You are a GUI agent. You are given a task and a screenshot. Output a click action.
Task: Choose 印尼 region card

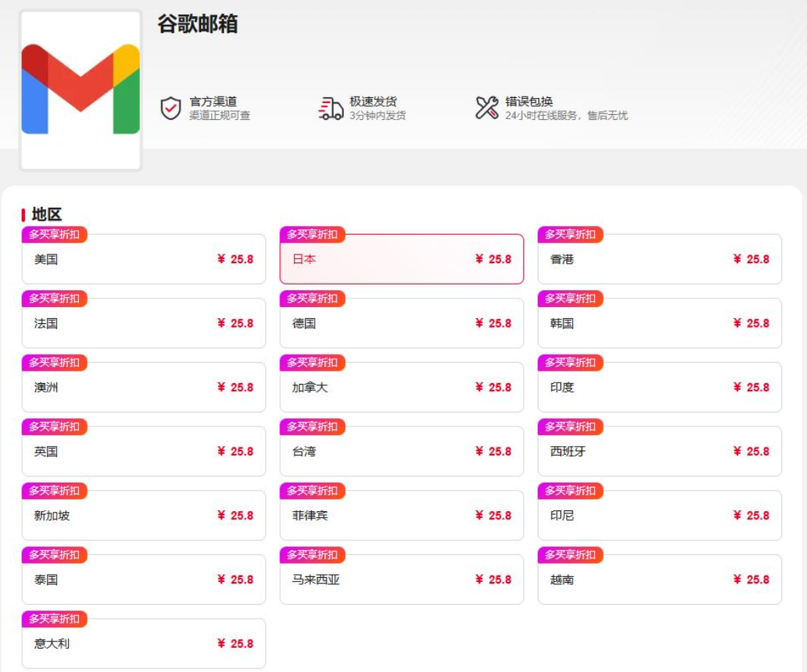[x=659, y=515]
